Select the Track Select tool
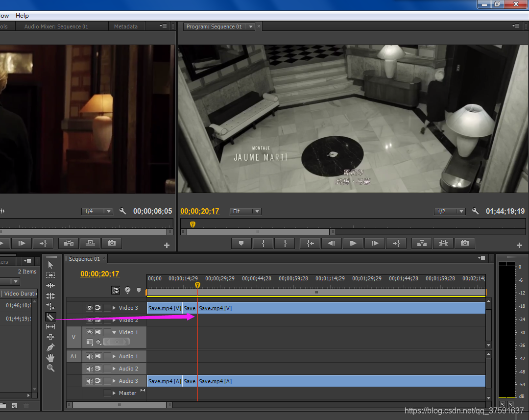Viewport: 529px width, 420px height. coord(50,275)
